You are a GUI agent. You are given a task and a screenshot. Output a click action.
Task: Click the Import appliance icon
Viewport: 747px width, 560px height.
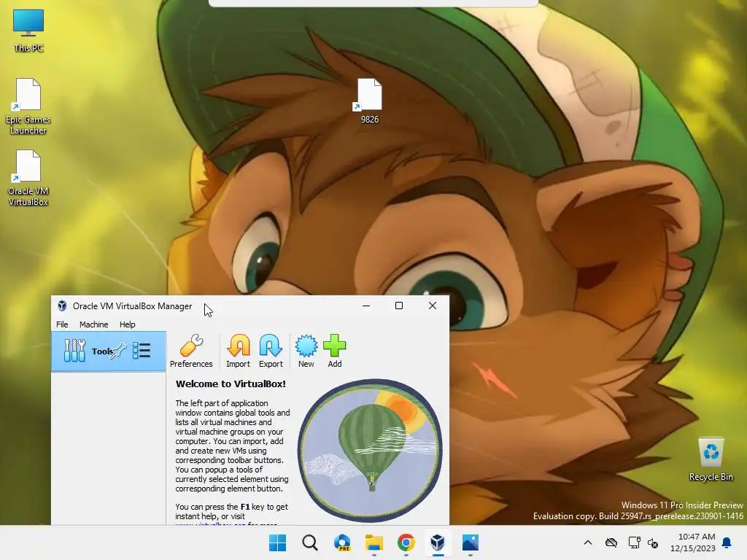click(238, 351)
